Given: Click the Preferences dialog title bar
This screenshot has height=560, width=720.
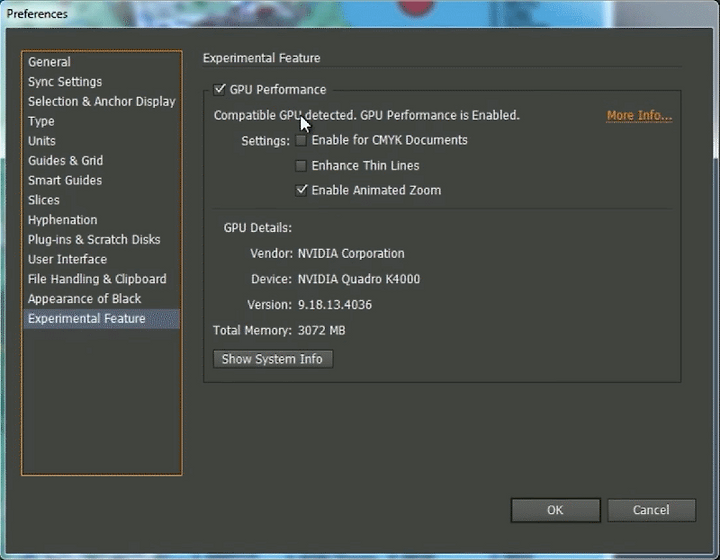Looking at the screenshot, I should click(x=360, y=14).
